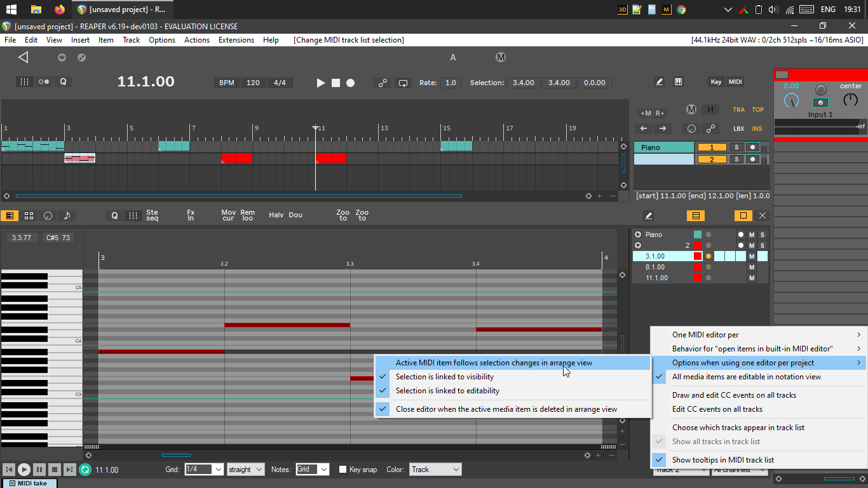The height and width of the screenshot is (488, 868).
Task: Click the red color swatch of item 8.1.00
Action: point(698,268)
